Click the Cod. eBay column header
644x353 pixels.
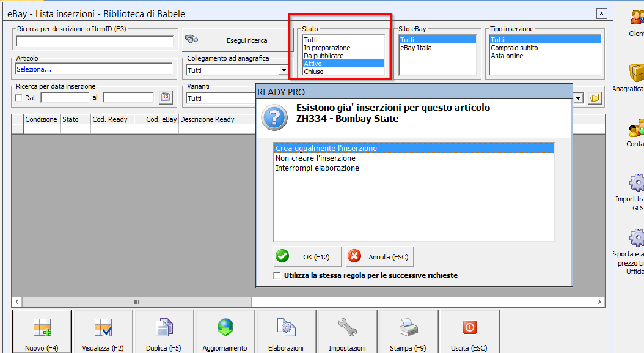[x=156, y=119]
